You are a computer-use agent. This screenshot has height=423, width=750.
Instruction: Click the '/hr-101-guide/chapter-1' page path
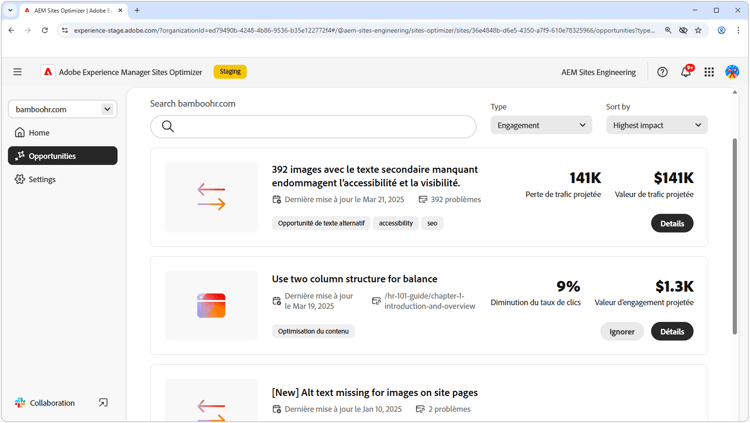430,301
